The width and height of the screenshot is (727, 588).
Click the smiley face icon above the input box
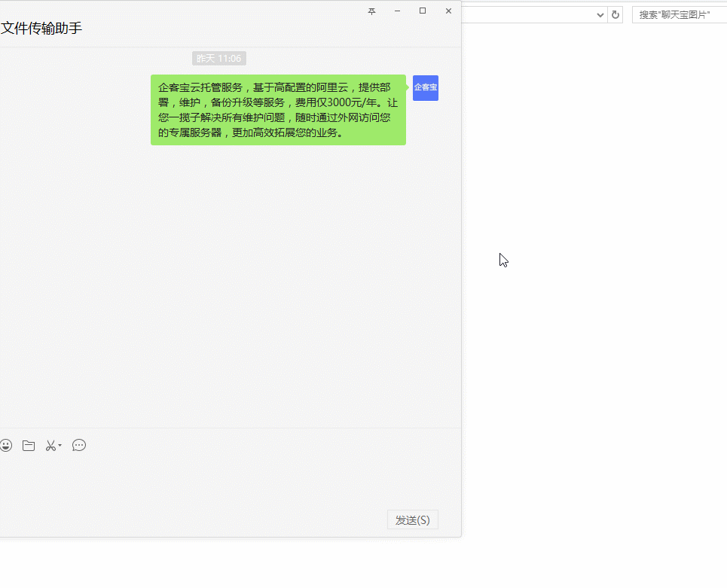[x=7, y=445]
